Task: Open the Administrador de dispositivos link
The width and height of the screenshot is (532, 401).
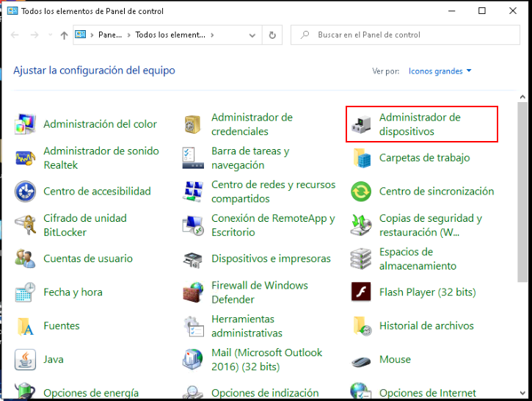Action: pos(420,124)
